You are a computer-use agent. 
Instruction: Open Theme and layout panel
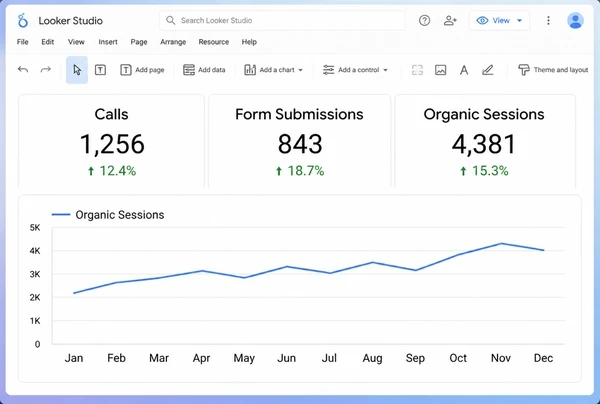pyautogui.click(x=553, y=70)
